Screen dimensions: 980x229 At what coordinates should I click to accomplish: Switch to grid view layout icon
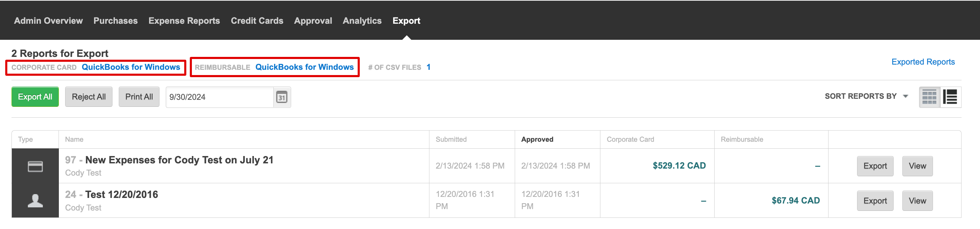click(930, 97)
